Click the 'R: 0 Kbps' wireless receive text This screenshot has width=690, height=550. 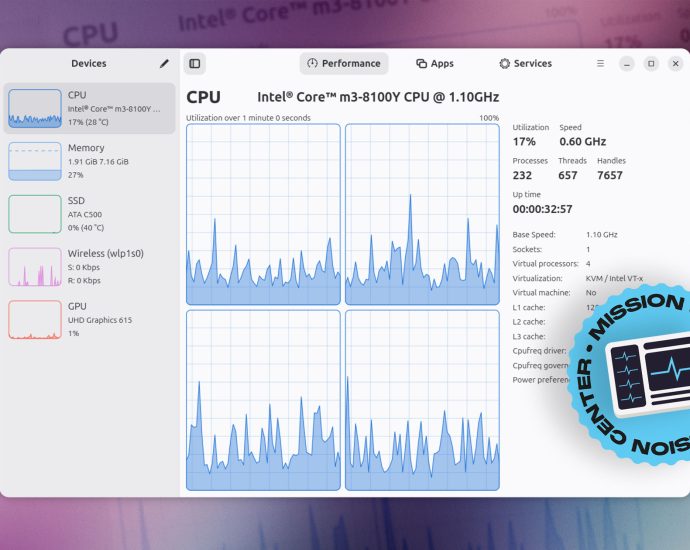click(x=84, y=280)
